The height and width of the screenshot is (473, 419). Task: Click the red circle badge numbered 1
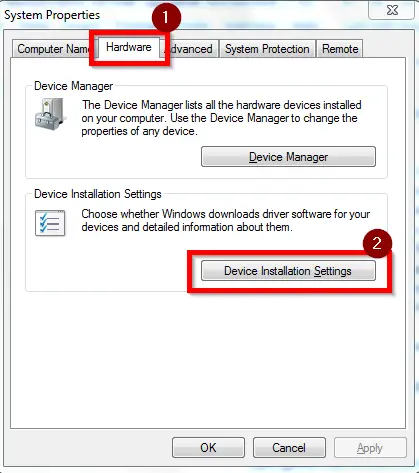coord(166,17)
